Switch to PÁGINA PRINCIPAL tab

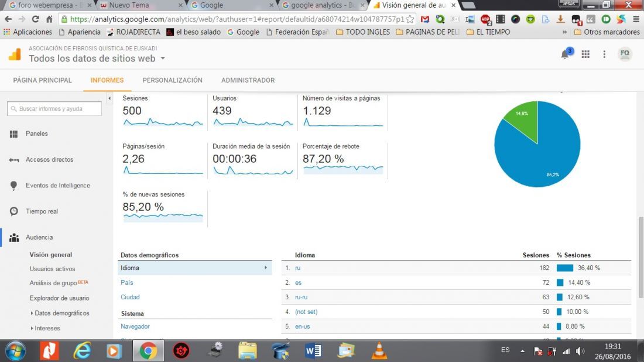(x=42, y=80)
